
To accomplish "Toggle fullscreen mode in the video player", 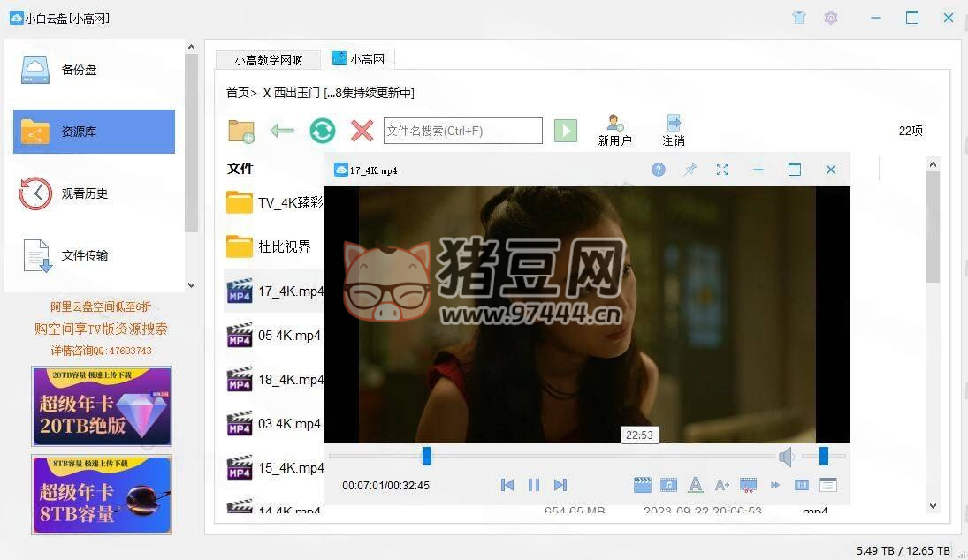I will click(722, 169).
